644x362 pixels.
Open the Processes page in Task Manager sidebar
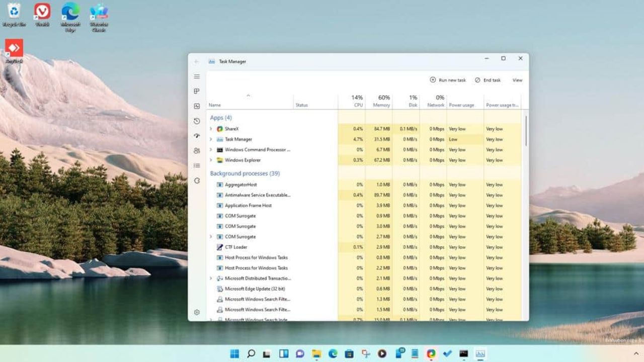197,91
